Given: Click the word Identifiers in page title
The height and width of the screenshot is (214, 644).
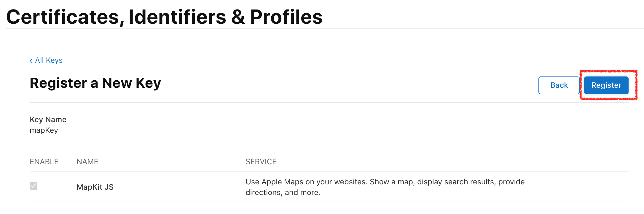Looking at the screenshot, I should coord(177,17).
